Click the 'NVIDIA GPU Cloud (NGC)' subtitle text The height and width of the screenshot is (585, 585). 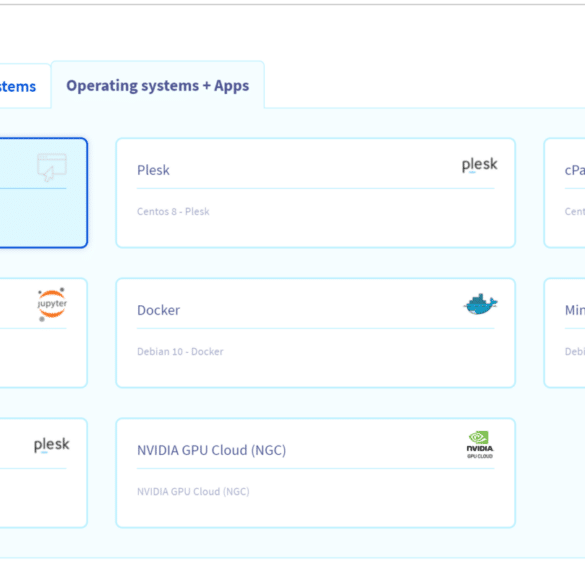click(193, 491)
